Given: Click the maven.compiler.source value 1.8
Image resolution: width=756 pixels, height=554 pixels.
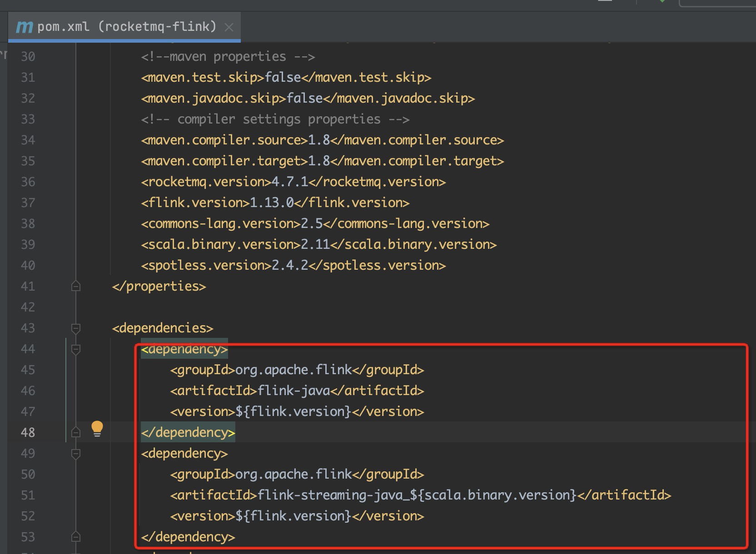Looking at the screenshot, I should click(319, 140).
